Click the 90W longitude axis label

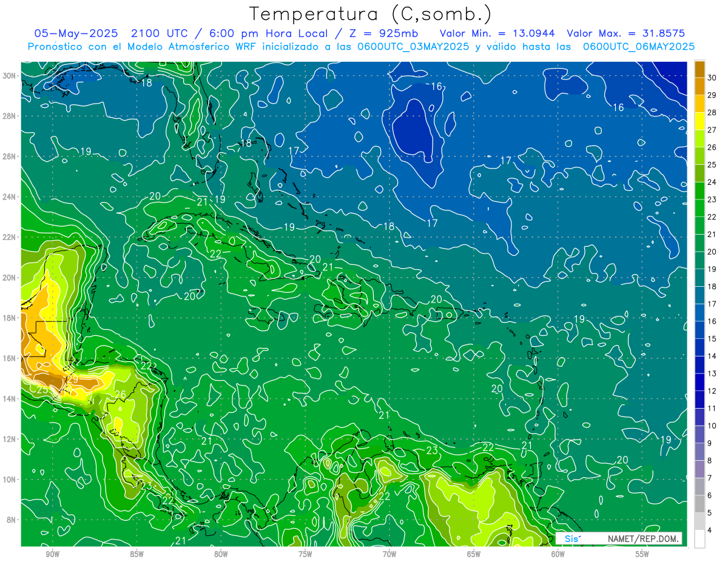pyautogui.click(x=52, y=554)
